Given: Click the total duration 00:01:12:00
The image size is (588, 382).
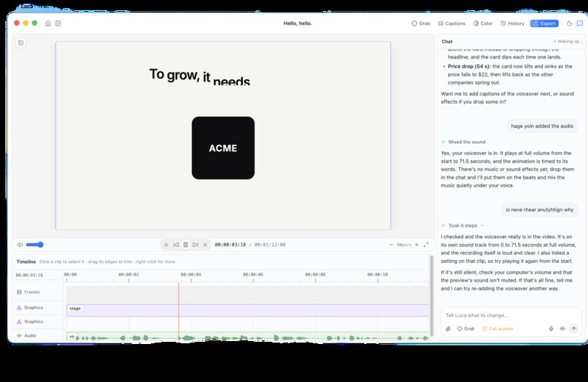Looking at the screenshot, I should pos(270,245).
